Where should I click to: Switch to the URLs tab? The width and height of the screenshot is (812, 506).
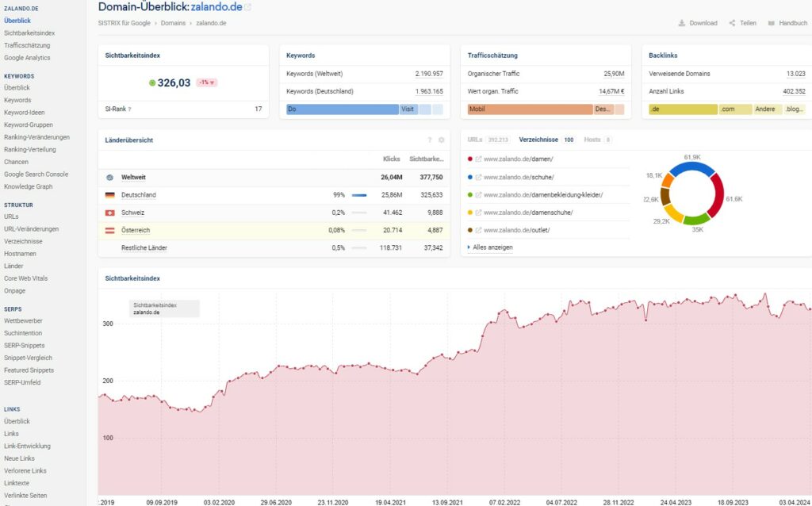[475, 140]
